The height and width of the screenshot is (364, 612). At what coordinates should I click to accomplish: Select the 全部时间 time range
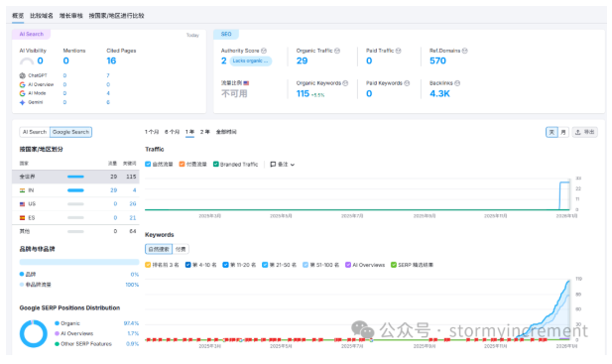pyautogui.click(x=226, y=132)
